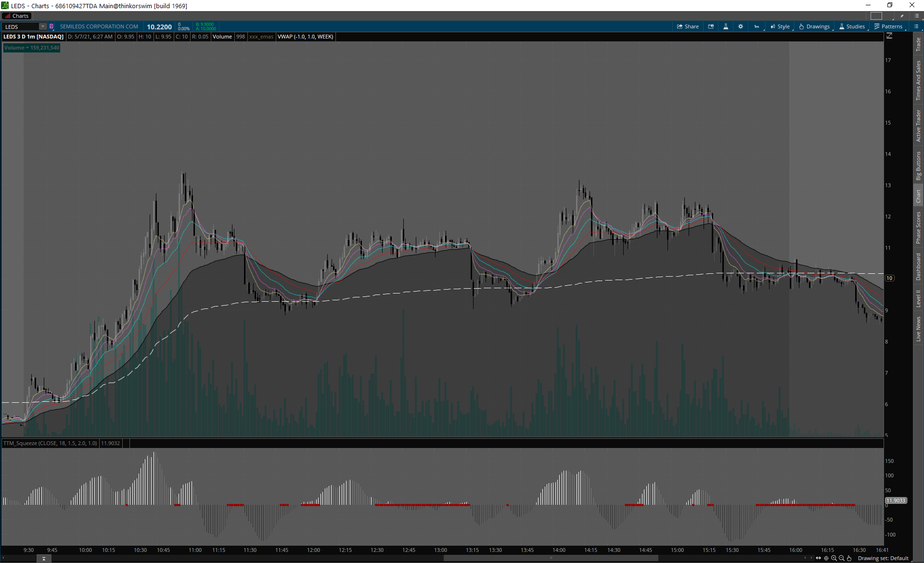This screenshot has height=563, width=924.
Task: Toggle the symbol link color indicator
Action: (x=51, y=26)
